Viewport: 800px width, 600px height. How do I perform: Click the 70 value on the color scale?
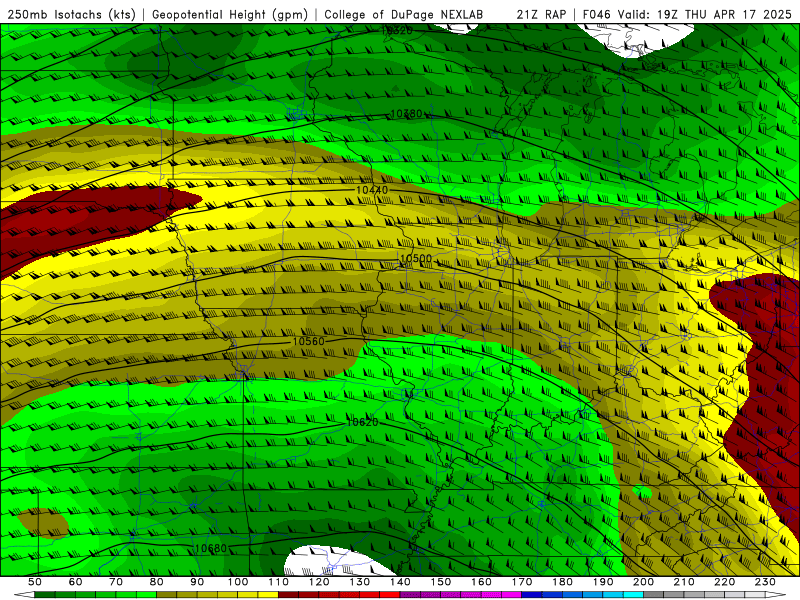click(116, 582)
